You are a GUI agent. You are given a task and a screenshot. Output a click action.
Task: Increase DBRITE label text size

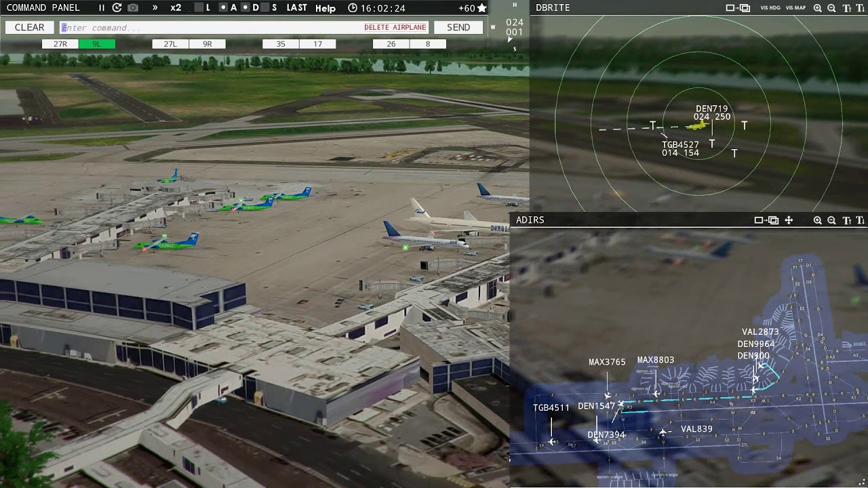click(x=847, y=8)
